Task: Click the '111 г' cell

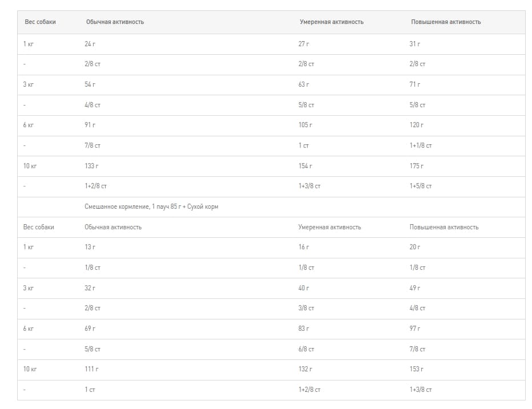Action: (x=91, y=369)
